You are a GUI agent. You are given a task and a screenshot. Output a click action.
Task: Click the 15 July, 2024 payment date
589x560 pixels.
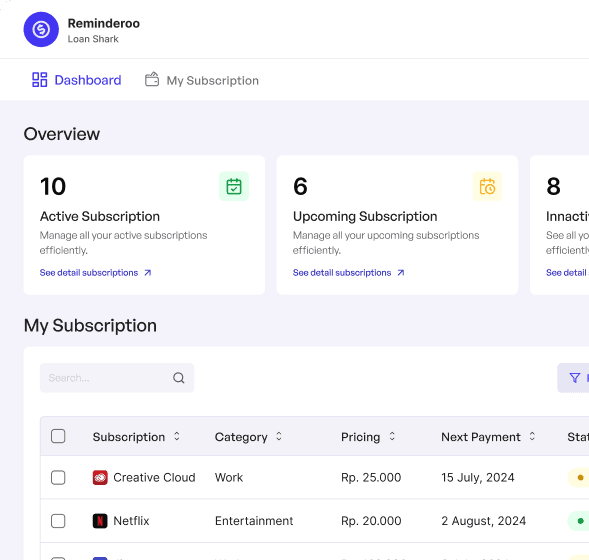coord(478,477)
